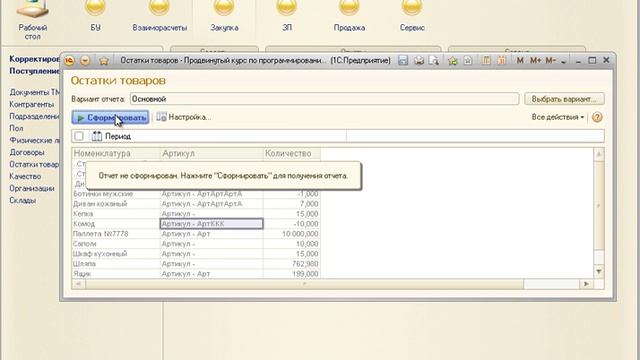Open the Закупка section
The height and width of the screenshot is (360, 640).
coord(224,16)
